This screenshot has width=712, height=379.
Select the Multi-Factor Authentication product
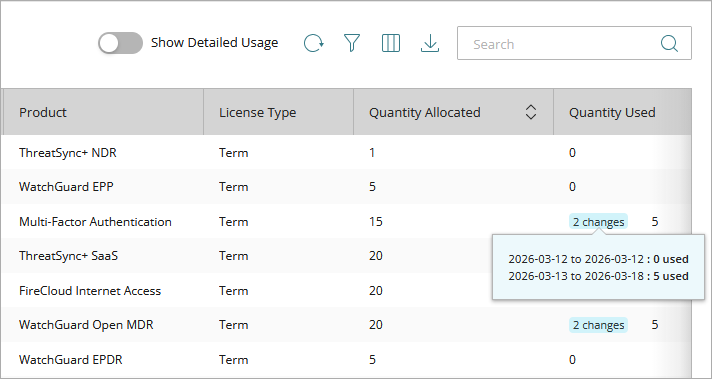[x=95, y=221]
